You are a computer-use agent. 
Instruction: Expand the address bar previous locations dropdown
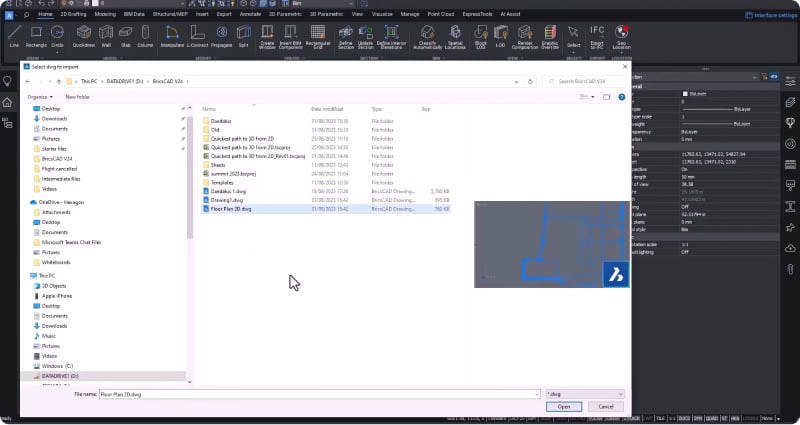pyautogui.click(x=516, y=82)
